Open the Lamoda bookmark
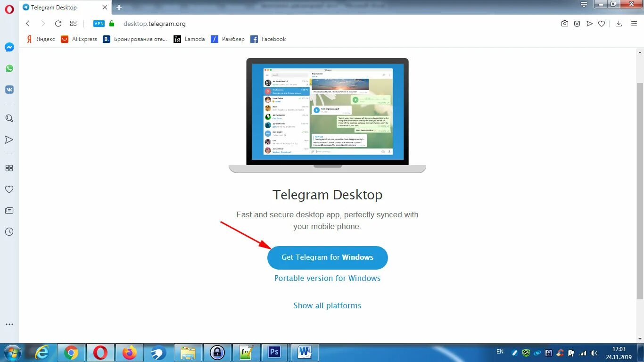 point(189,39)
